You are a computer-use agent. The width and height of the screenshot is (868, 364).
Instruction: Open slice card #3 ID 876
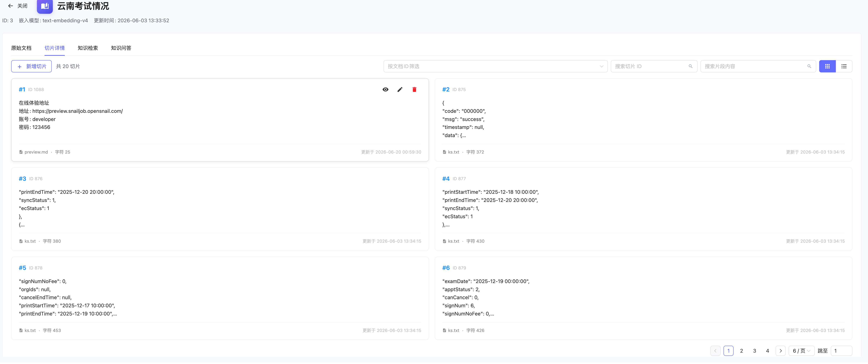click(220, 209)
